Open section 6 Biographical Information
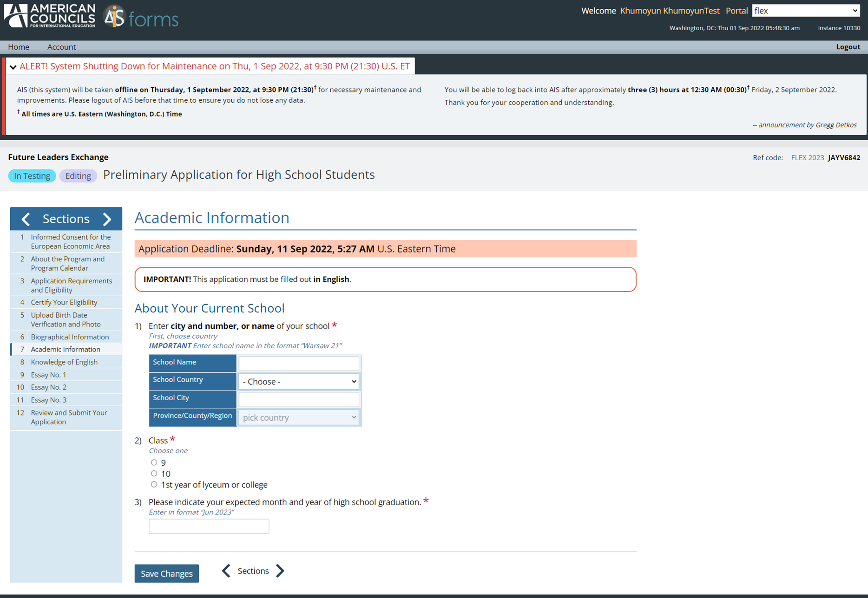The width and height of the screenshot is (868, 598). [66, 337]
